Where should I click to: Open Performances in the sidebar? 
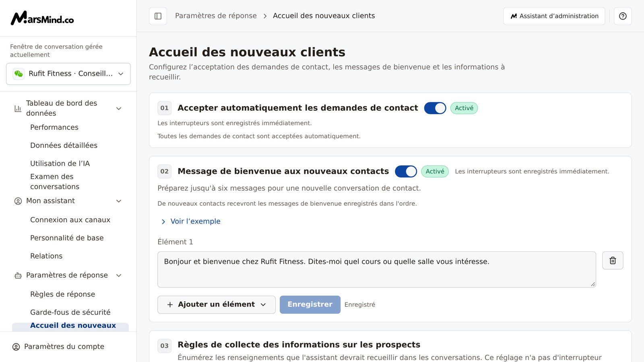[x=54, y=128]
